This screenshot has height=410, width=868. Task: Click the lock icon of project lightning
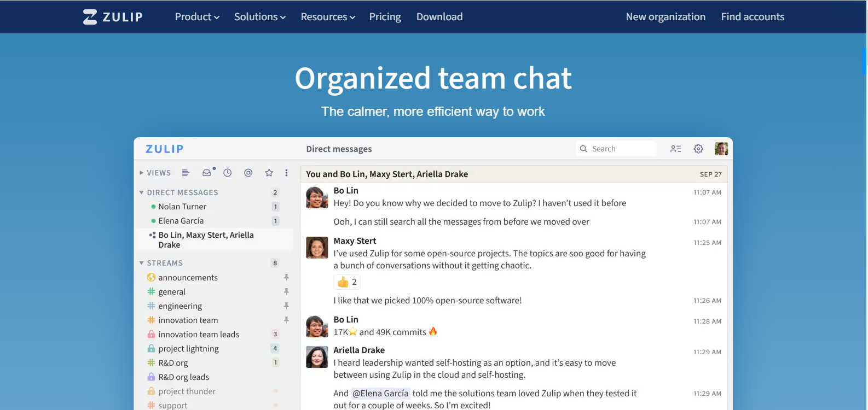pos(152,348)
